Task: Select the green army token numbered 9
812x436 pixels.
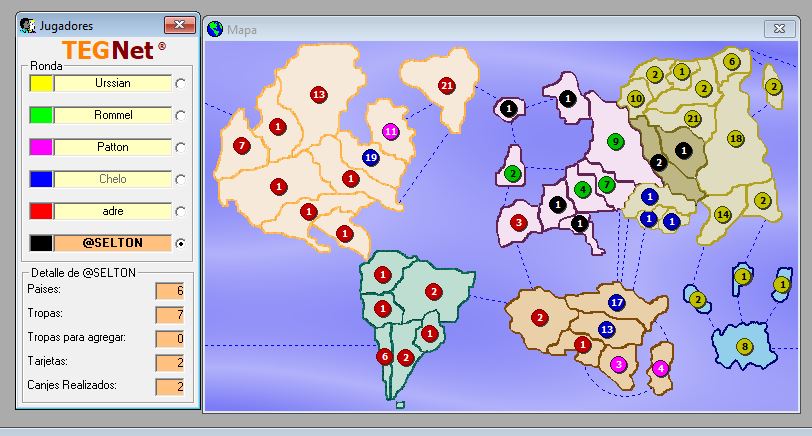Action: (x=615, y=141)
